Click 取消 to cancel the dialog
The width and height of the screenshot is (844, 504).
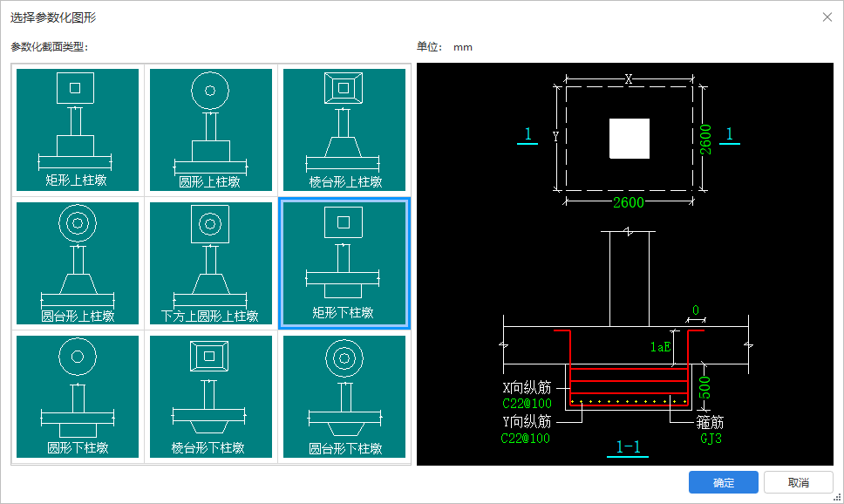point(799,482)
